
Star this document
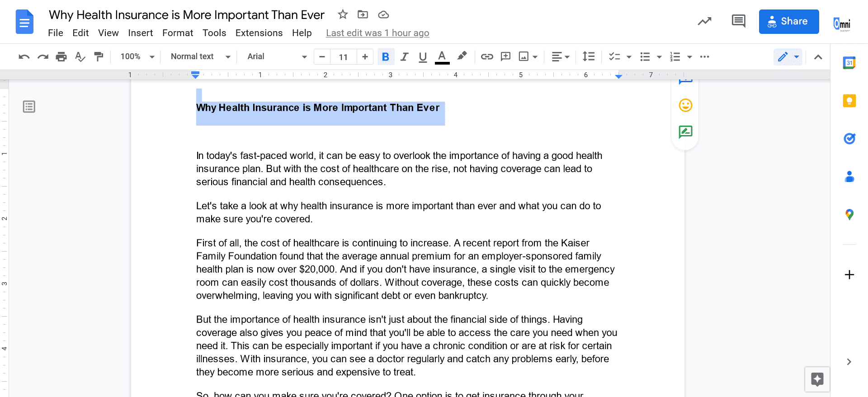(343, 14)
